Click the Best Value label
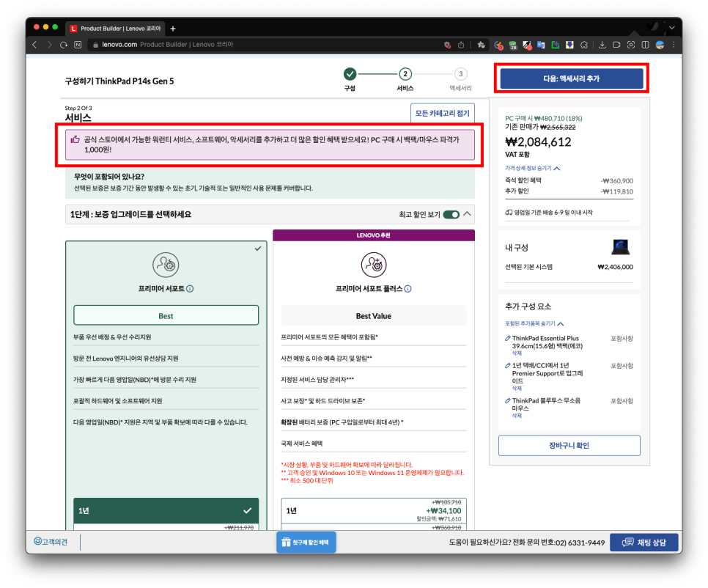The width and height of the screenshot is (708, 588). tap(373, 316)
